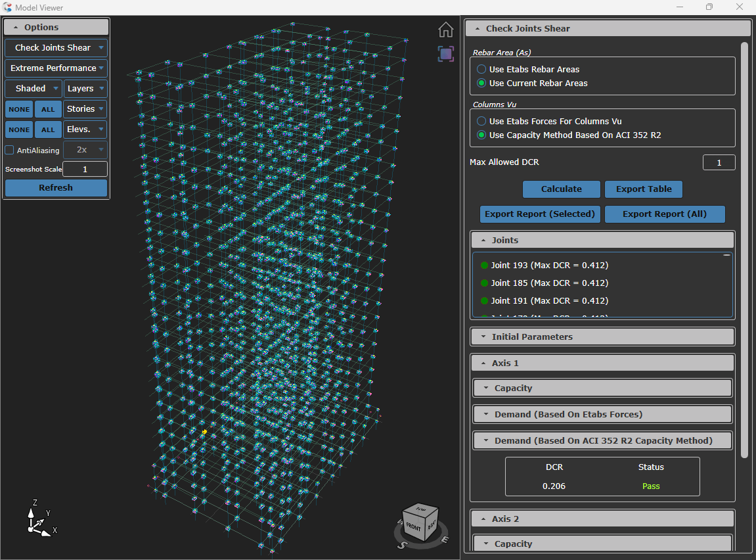Viewport: 756px width, 560px height.
Task: Open the Check Joints Shear mode dropdown
Action: coord(56,48)
